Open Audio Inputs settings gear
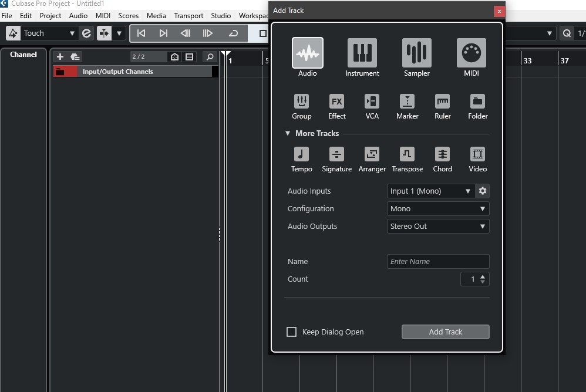Viewport: 586px width, 392px height. point(483,191)
